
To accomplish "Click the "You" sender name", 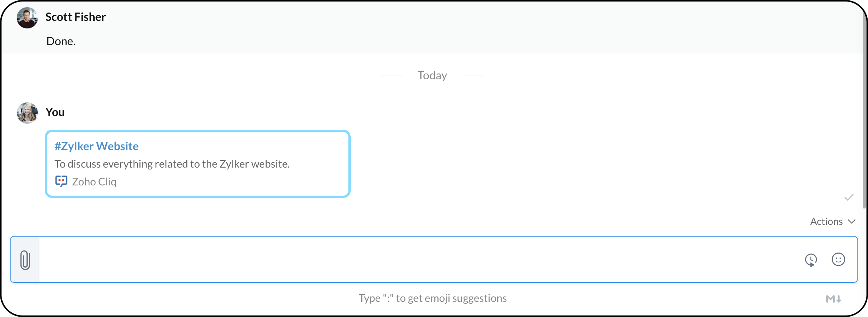I will [x=55, y=112].
